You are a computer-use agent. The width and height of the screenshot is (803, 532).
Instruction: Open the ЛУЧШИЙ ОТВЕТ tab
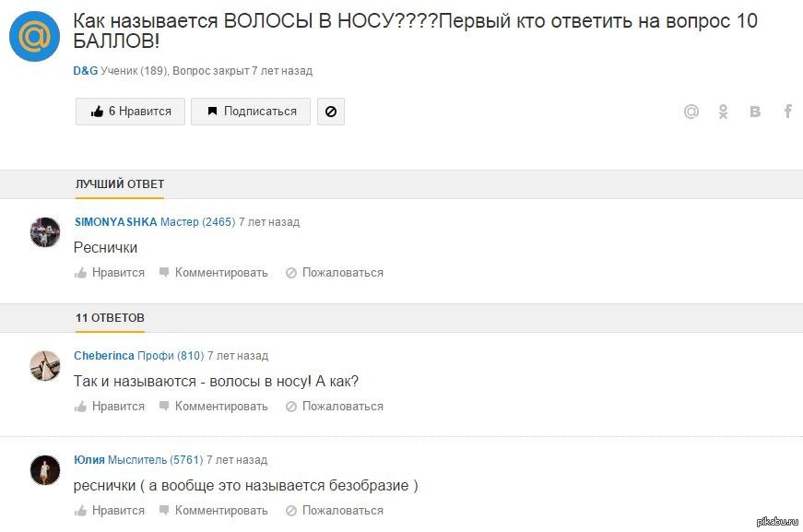120,184
